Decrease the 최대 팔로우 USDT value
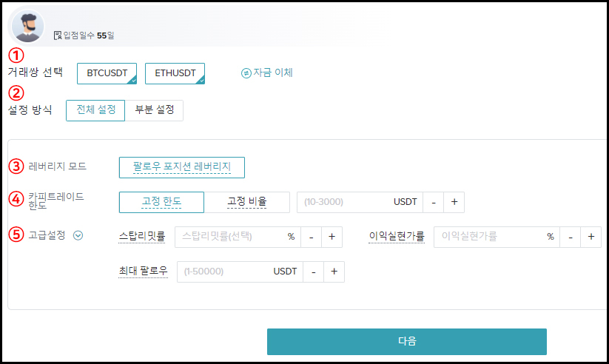The image size is (609, 364). point(314,272)
